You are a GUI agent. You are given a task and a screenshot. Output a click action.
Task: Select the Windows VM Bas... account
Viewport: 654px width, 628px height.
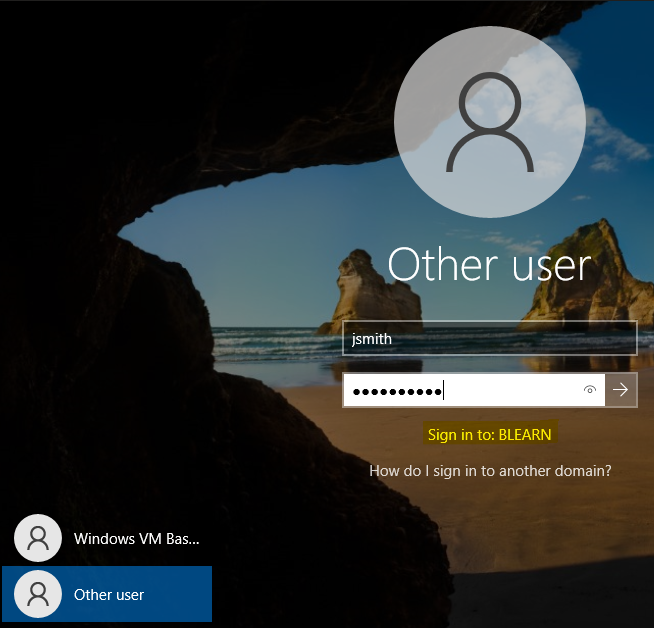point(107,538)
